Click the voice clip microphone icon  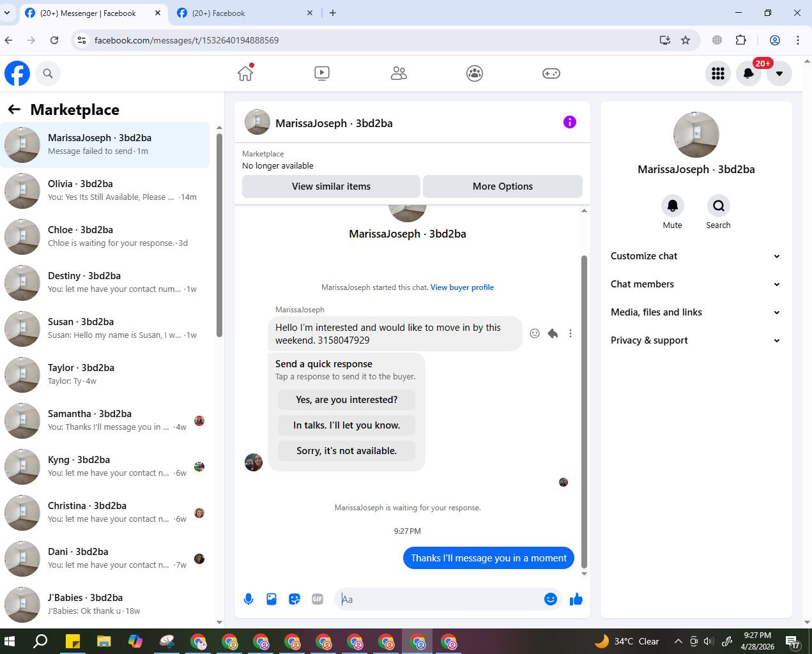coord(249,599)
